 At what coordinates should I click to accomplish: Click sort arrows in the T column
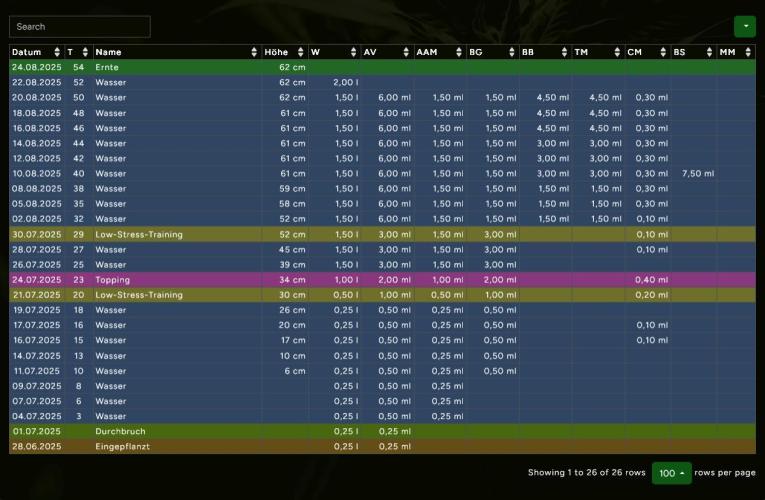click(85, 52)
